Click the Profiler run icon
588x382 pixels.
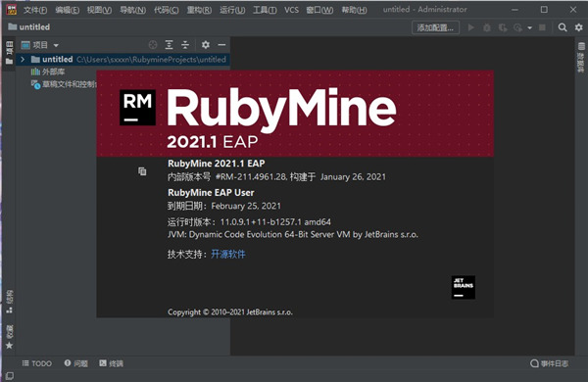coord(517,27)
